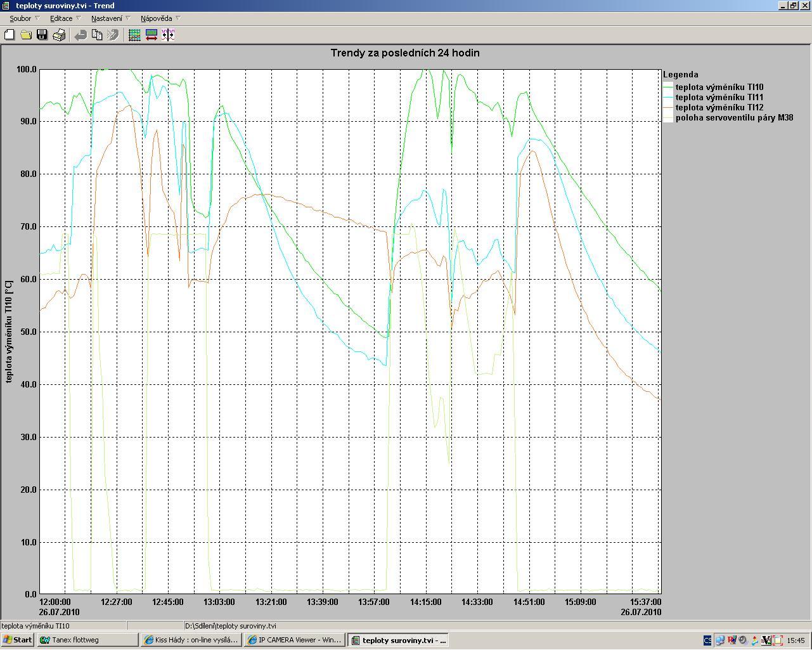The width and height of the screenshot is (812, 650).
Task: Select legend entry teplota výměníku TI10
Action: click(x=719, y=88)
